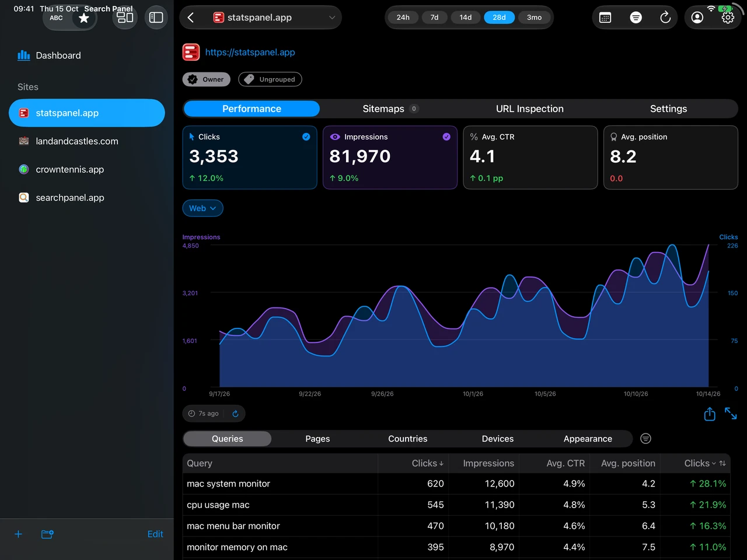Open the Dashboard bar chart icon

(x=23, y=55)
